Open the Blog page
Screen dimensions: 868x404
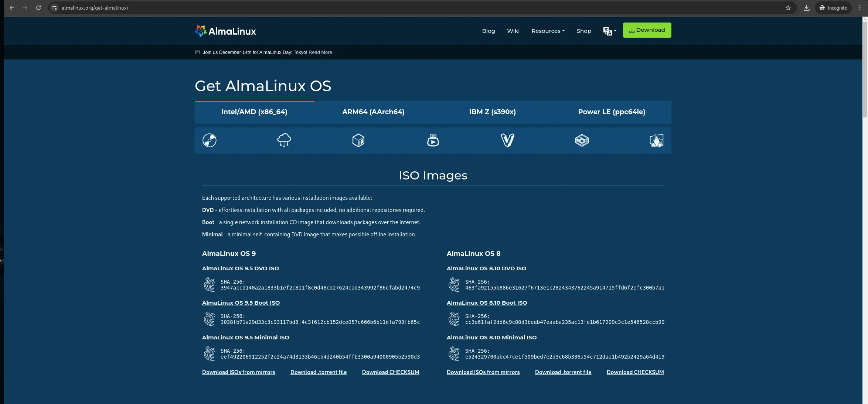489,31
